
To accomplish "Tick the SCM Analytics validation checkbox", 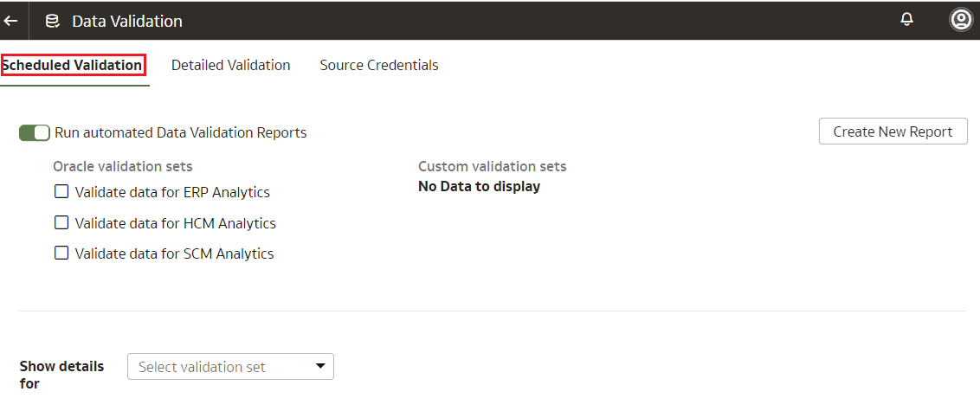I will pos(61,253).
